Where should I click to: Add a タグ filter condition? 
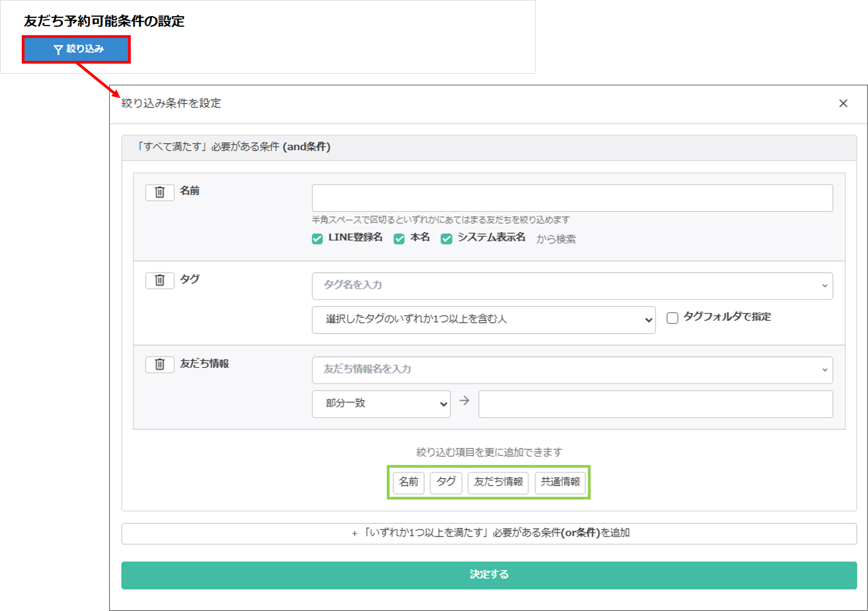click(446, 483)
